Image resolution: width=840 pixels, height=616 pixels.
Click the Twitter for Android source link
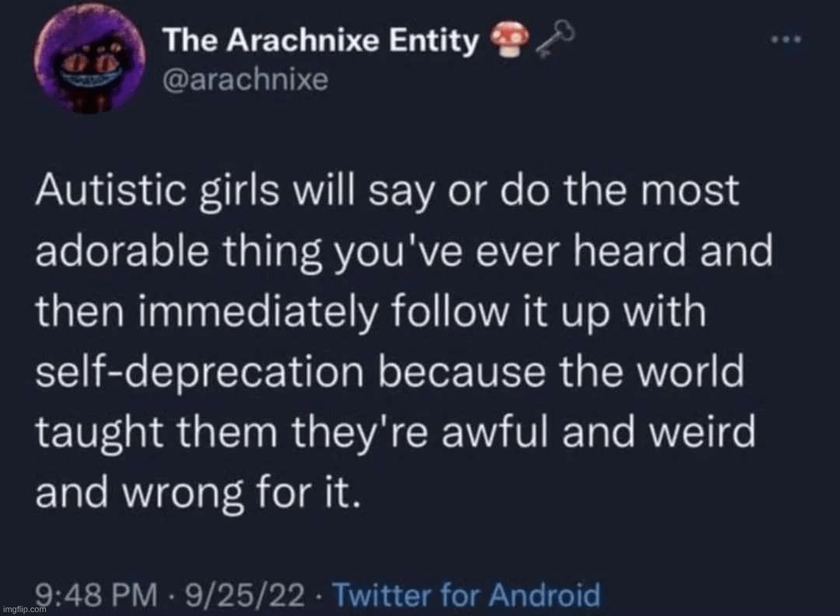click(467, 594)
